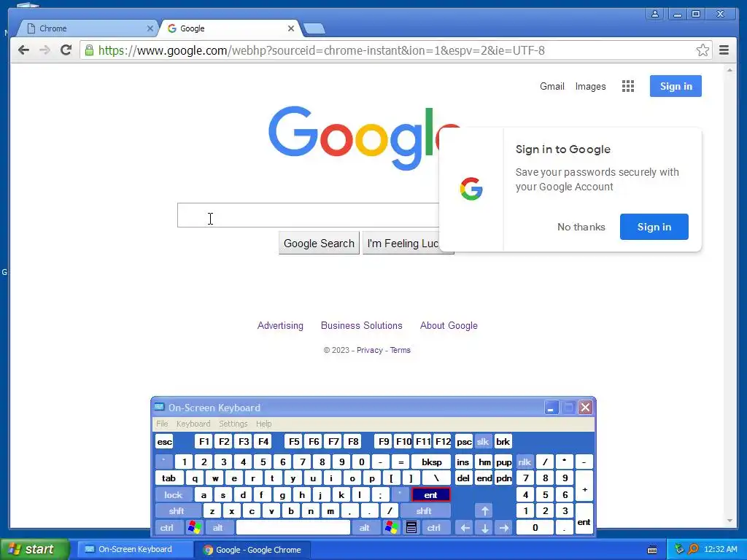Switch to the Chrome tab
This screenshot has width=747, height=560.
pos(86,28)
